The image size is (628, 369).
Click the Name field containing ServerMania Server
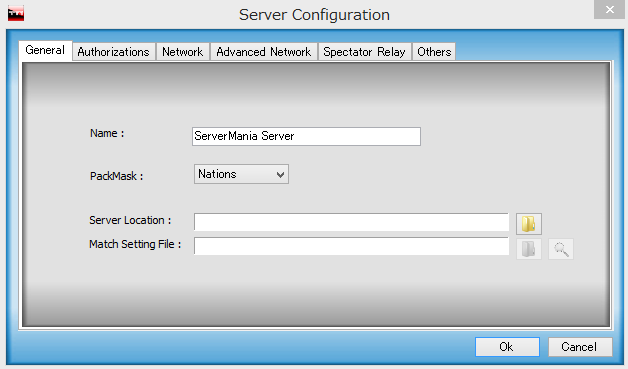click(306, 136)
